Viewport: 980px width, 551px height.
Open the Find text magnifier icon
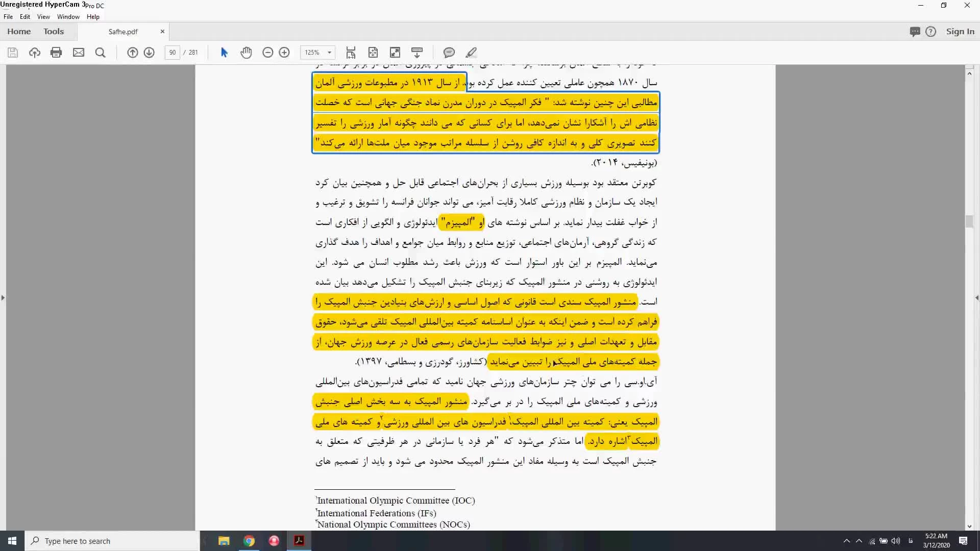click(x=101, y=53)
